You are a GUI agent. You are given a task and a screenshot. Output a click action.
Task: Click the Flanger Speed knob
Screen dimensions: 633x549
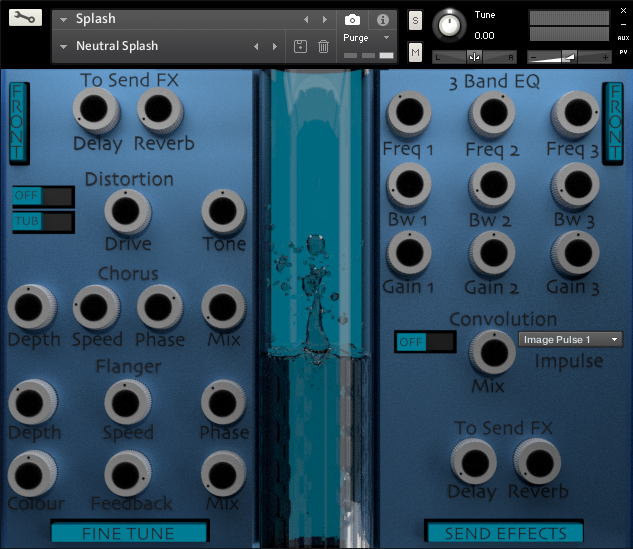coord(127,402)
